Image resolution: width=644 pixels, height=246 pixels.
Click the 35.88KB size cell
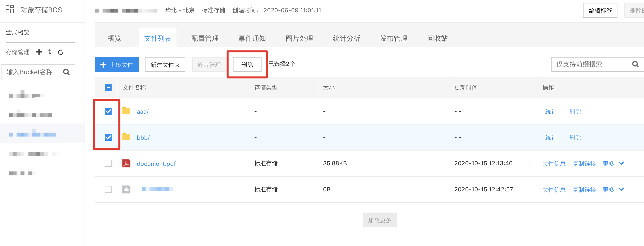(335, 163)
